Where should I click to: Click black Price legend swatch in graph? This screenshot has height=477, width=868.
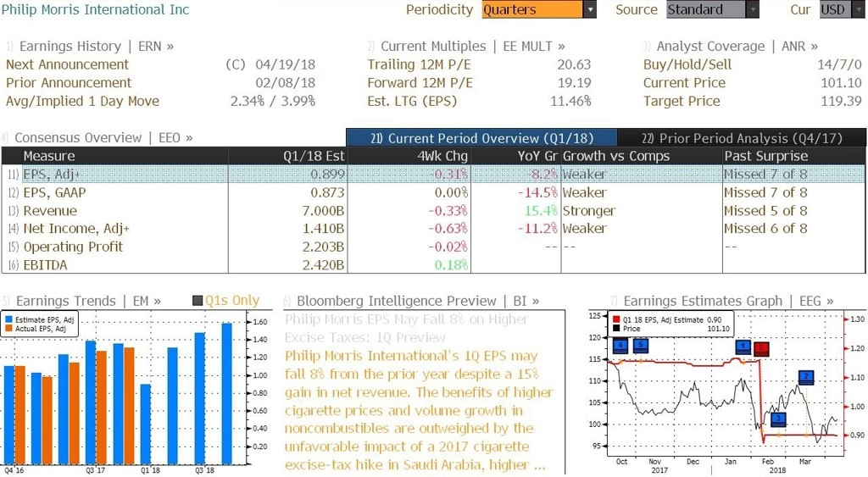pyautogui.click(x=616, y=329)
